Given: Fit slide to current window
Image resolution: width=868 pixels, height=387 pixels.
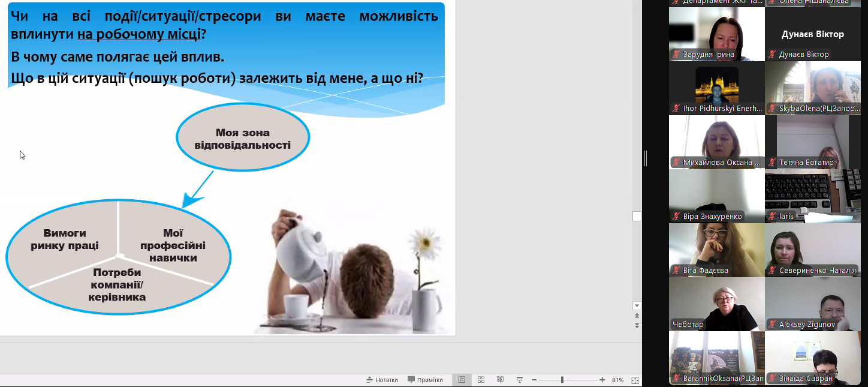Looking at the screenshot, I should 635,380.
